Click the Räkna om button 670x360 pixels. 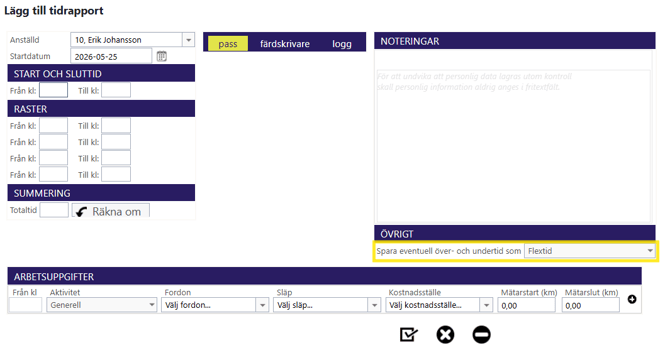point(111,211)
